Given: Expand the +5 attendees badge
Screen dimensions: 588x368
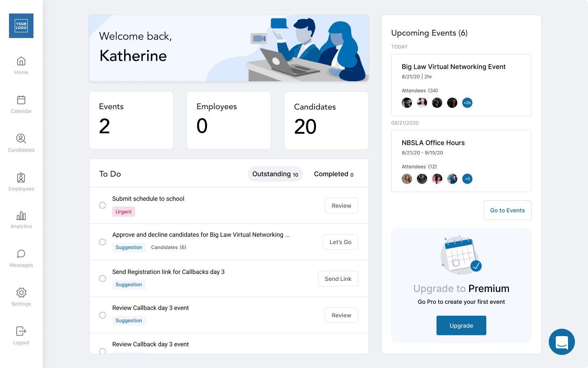Looking at the screenshot, I should pyautogui.click(x=467, y=179).
